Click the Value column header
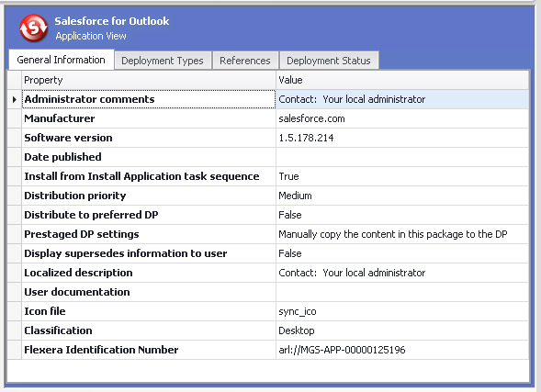The image size is (541, 392). click(402, 80)
